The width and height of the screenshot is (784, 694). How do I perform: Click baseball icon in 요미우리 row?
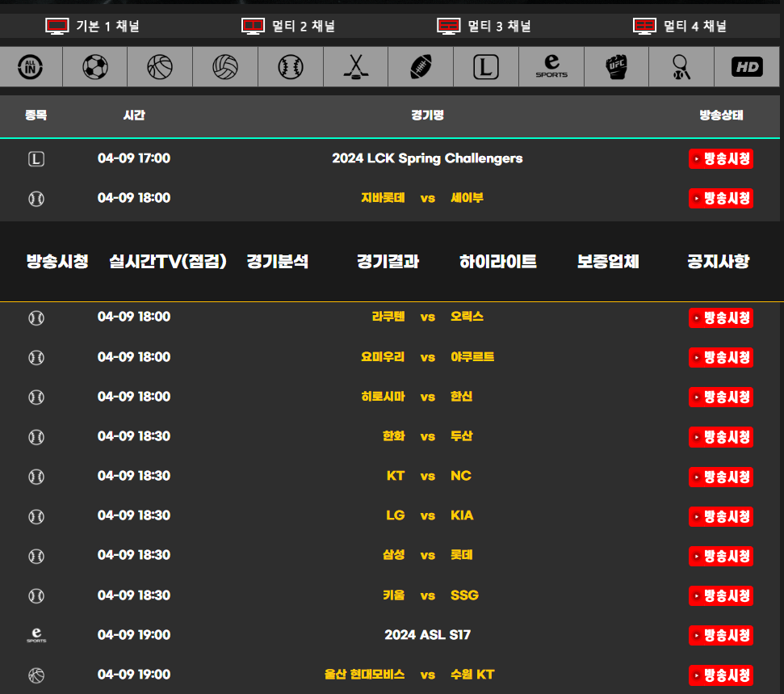point(36,357)
